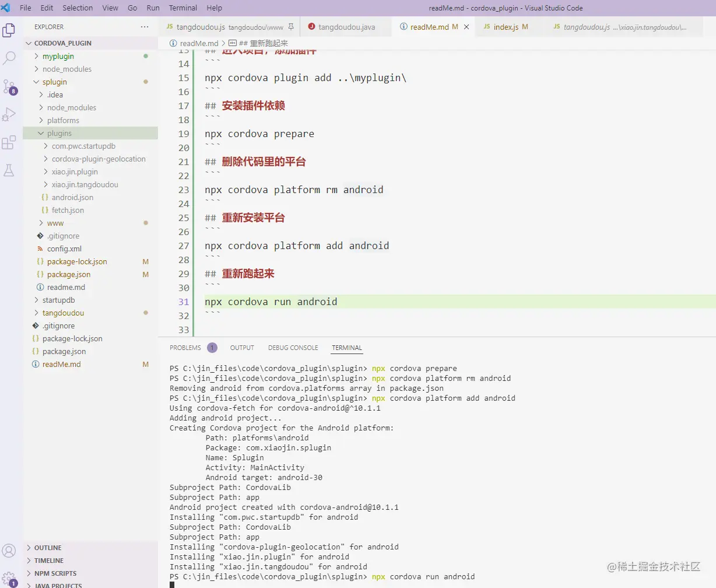This screenshot has height=588, width=716.
Task: Switch to the OUTPUT panel tab
Action: (x=242, y=348)
